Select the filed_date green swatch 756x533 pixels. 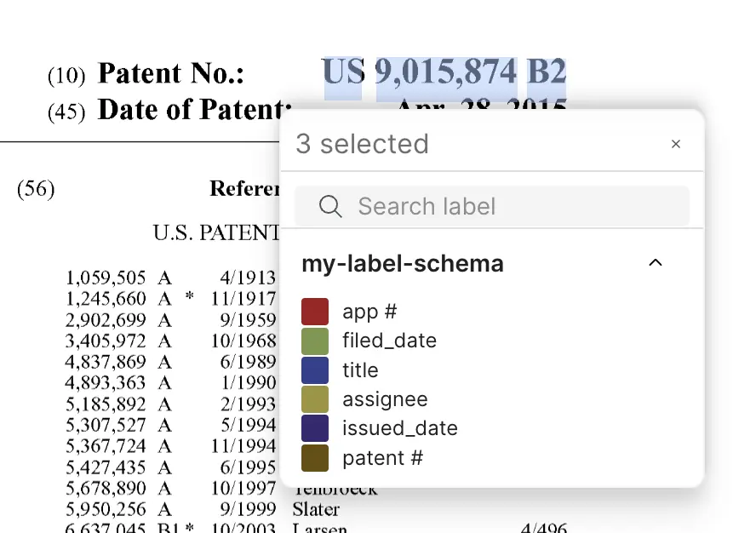[315, 341]
